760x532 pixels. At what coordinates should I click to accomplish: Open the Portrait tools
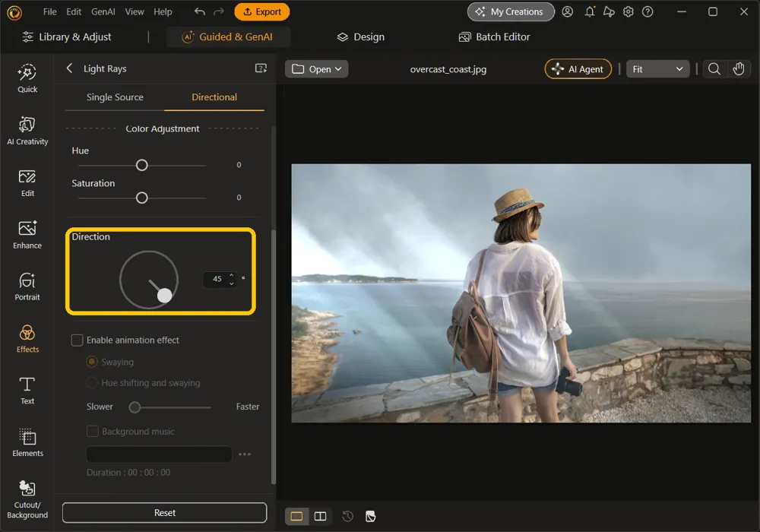click(x=27, y=287)
